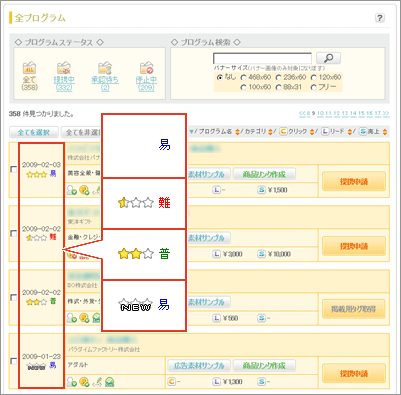Screen dimensions: 401x395
Task: Click pencil link icon in アダルト row
Action: point(97,381)
